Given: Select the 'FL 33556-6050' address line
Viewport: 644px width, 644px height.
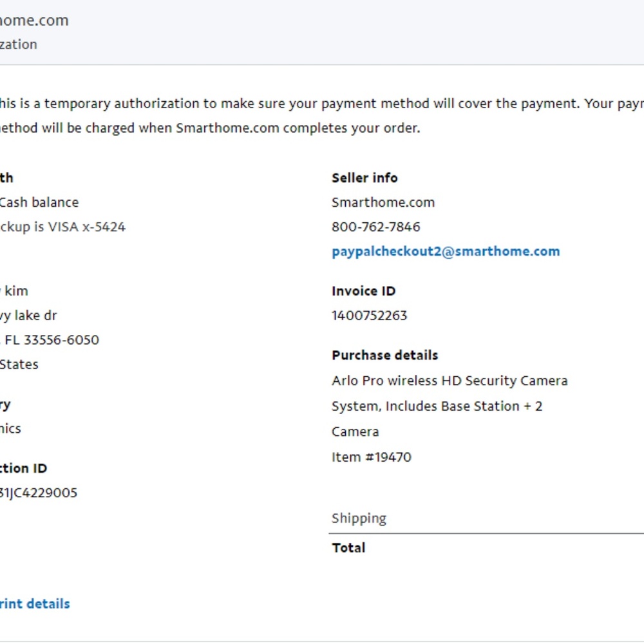Looking at the screenshot, I should pos(52,340).
